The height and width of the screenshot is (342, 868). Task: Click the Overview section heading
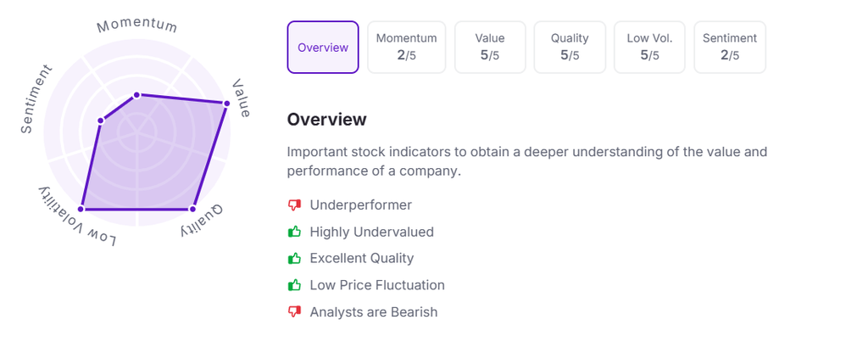[327, 120]
